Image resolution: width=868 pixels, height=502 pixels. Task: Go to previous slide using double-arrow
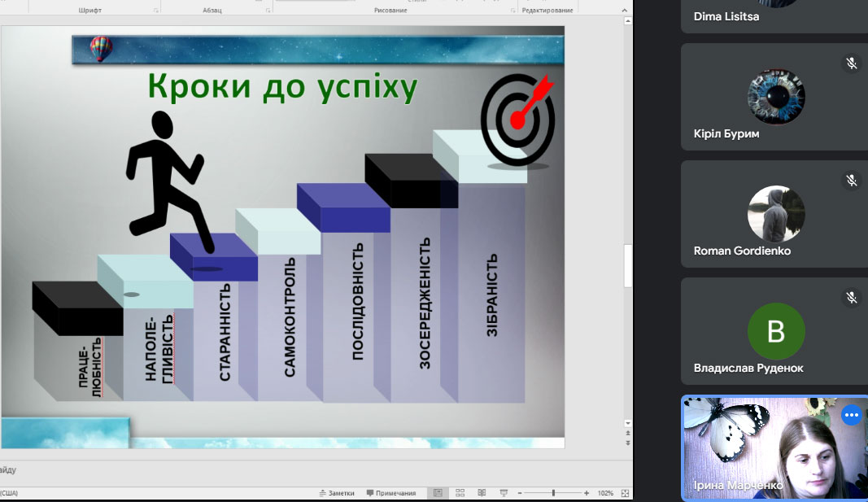(x=628, y=434)
